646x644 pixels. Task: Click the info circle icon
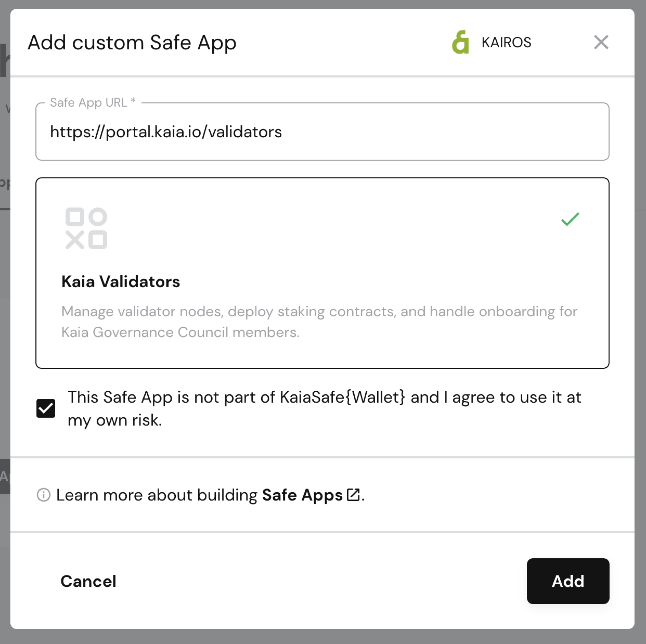tap(44, 495)
